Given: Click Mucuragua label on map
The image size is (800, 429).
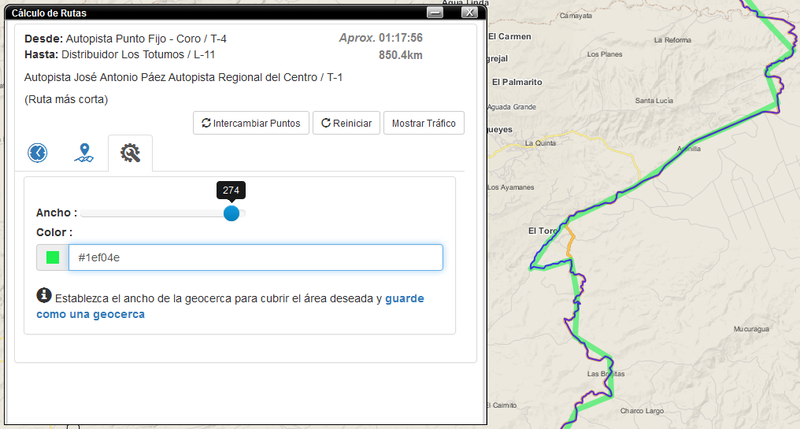Looking at the screenshot, I should pyautogui.click(x=751, y=329).
